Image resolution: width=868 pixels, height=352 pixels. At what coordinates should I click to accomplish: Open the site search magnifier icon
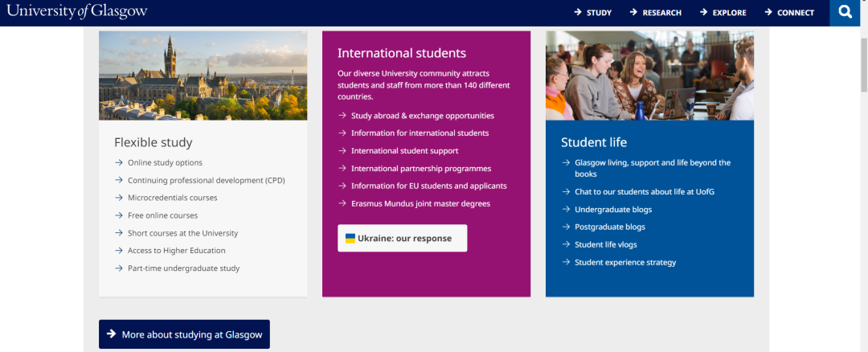(845, 12)
